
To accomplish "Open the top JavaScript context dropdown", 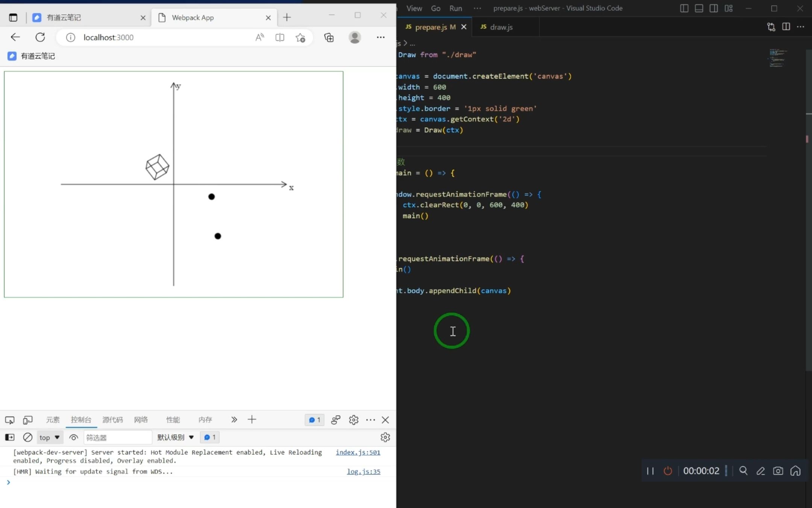I will pyautogui.click(x=50, y=437).
